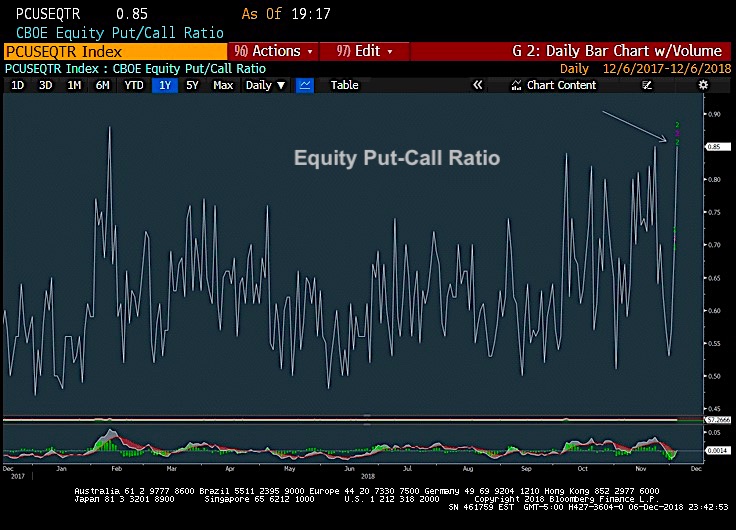
Task: Select the 1D time range
Action: point(17,85)
